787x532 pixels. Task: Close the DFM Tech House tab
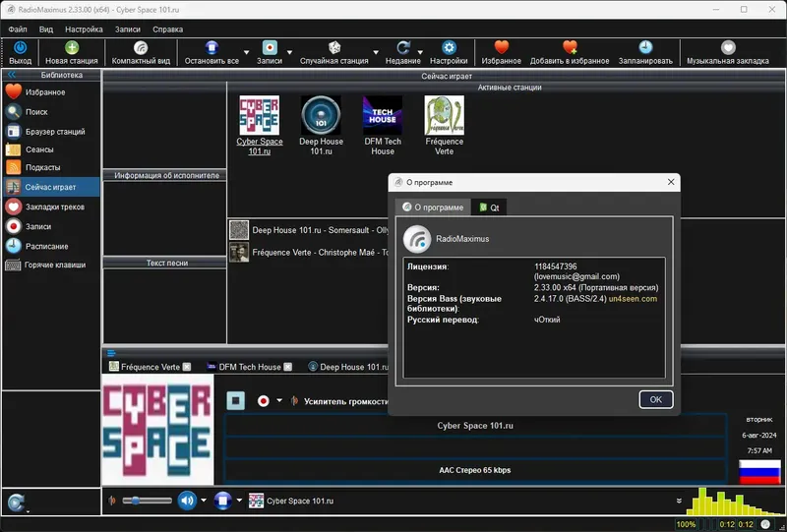(x=287, y=367)
